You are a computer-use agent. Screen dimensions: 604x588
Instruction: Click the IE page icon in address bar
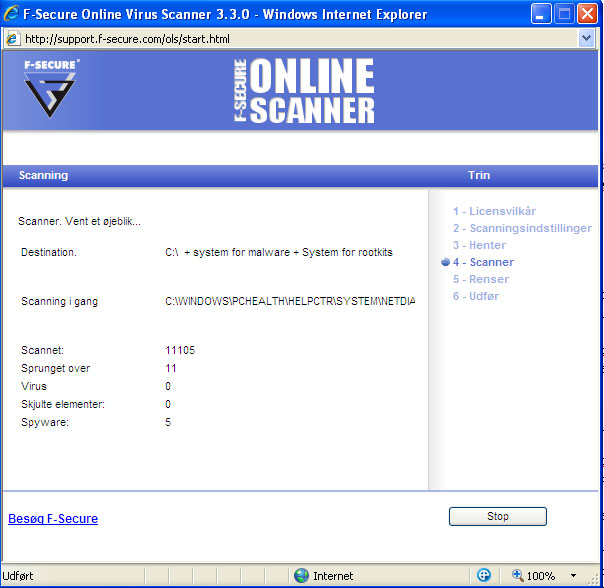point(13,39)
